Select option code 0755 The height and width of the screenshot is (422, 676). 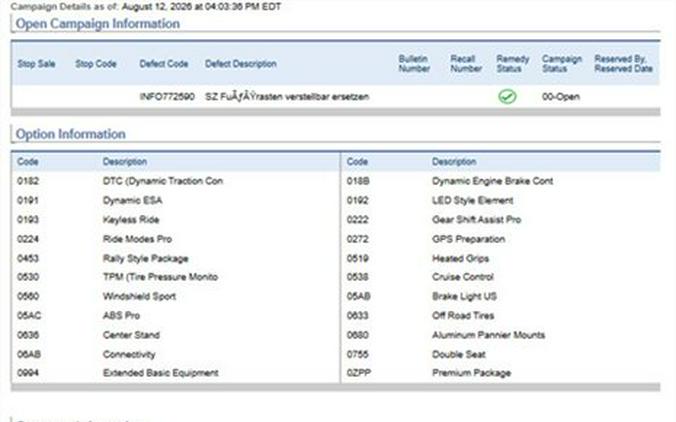coord(358,354)
